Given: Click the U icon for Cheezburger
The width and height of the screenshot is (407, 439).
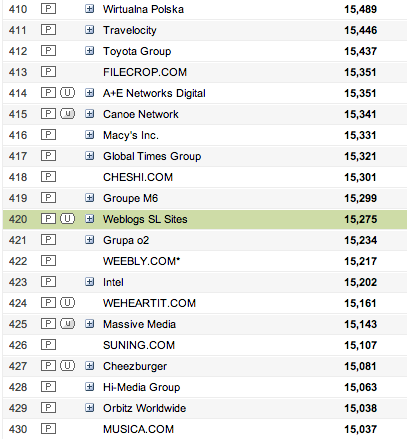Looking at the screenshot, I should (67, 366).
